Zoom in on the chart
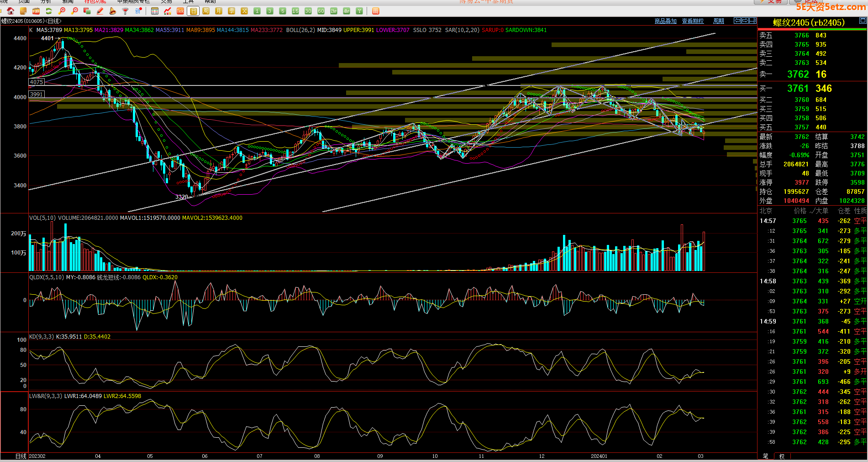Image resolution: width=868 pixels, height=462 pixels. pos(62,11)
